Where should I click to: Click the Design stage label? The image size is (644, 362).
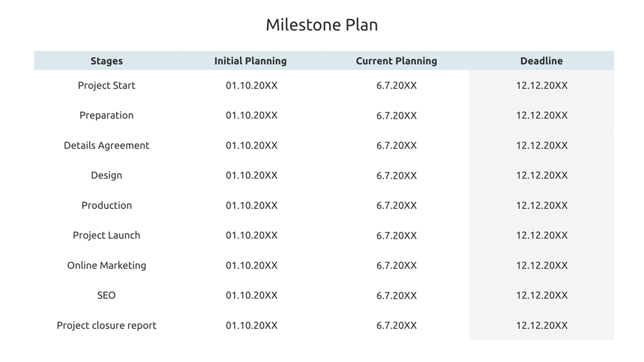click(107, 175)
